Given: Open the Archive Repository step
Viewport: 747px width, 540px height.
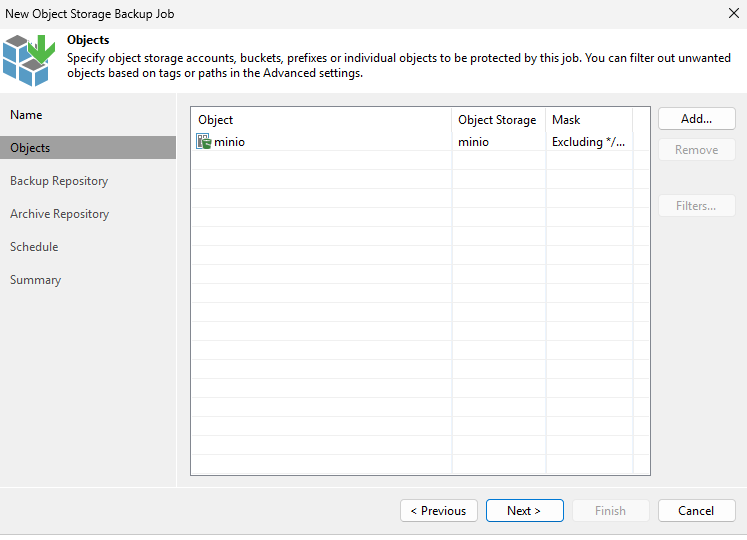Looking at the screenshot, I should (60, 214).
